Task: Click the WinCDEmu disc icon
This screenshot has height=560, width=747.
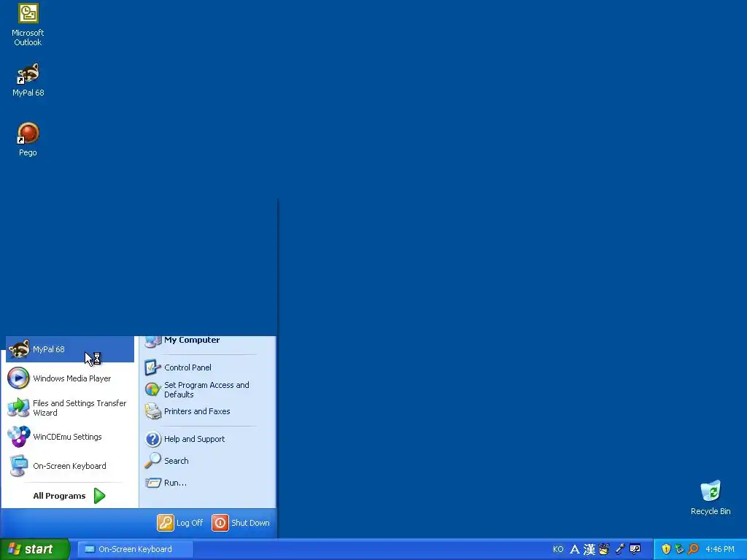Action: pos(18,437)
